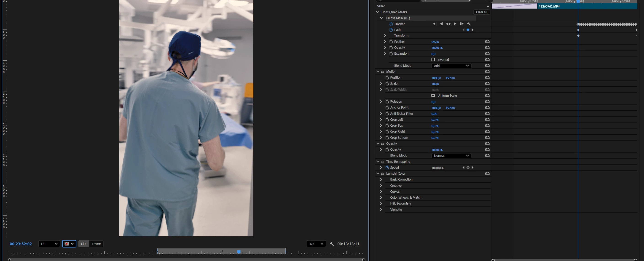Open the Fit zoom level dropdown

pos(49,244)
